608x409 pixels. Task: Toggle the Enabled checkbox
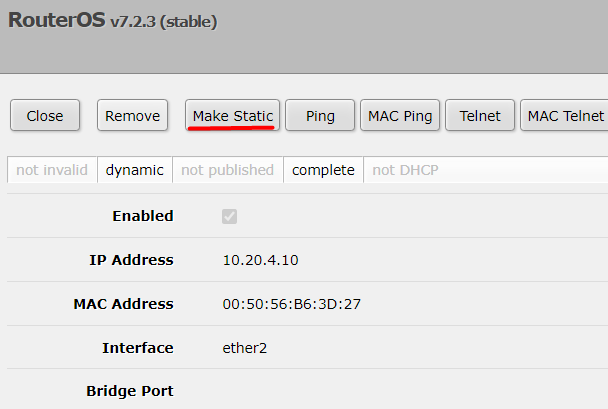(230, 216)
